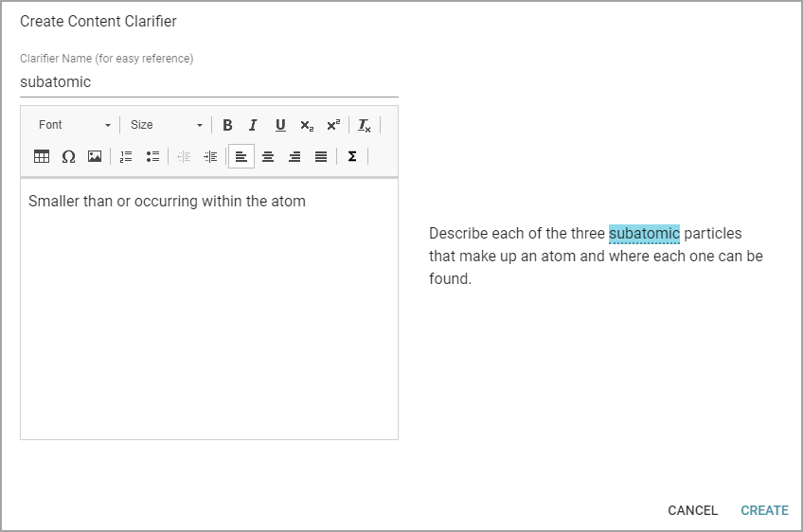This screenshot has height=532, width=803.
Task: Click the CREATE button
Action: pos(764,510)
